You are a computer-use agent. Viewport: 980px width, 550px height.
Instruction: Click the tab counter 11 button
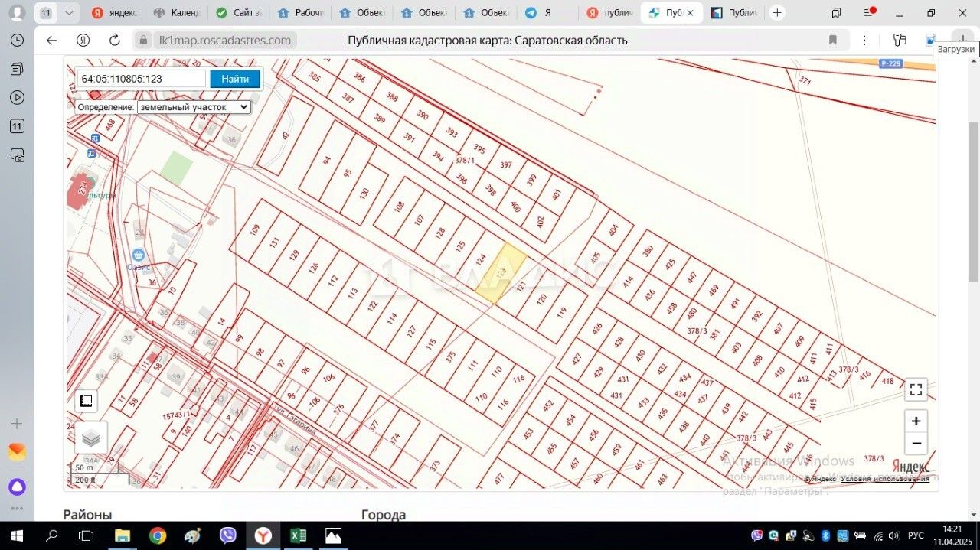click(46, 13)
